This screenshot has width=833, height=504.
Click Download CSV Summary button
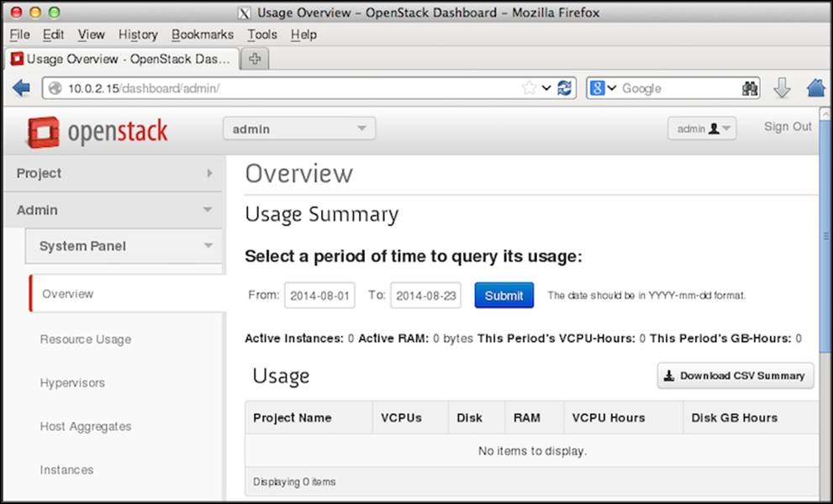(735, 375)
